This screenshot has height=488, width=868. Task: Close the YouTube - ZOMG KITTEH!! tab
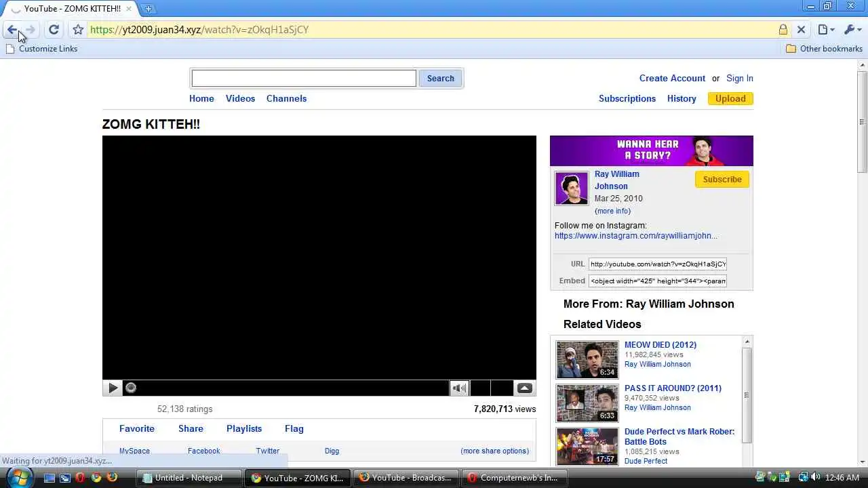129,9
